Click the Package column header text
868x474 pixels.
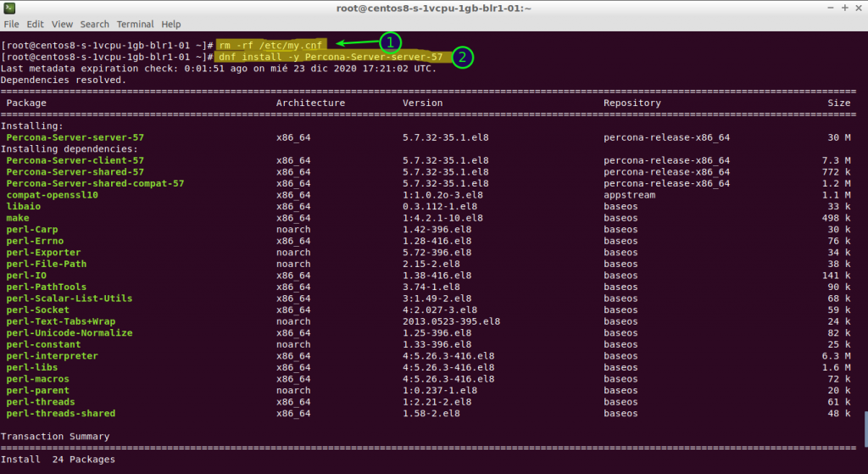click(x=26, y=103)
